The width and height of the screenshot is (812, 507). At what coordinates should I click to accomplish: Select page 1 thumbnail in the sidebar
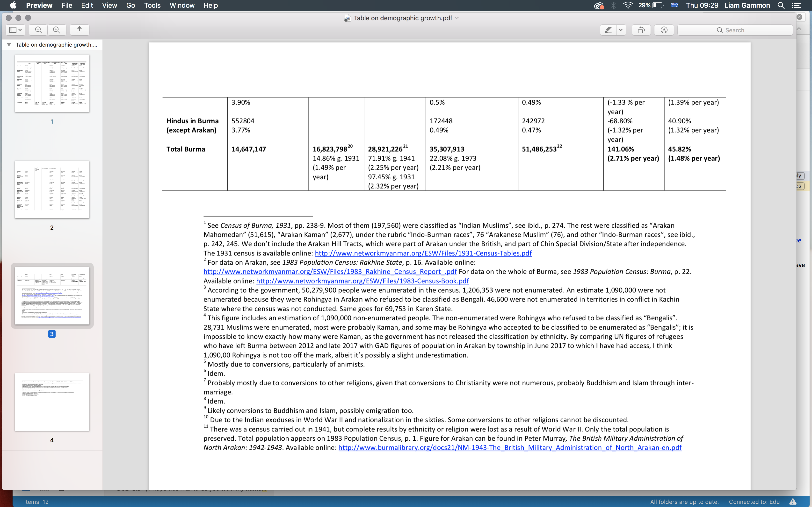52,83
